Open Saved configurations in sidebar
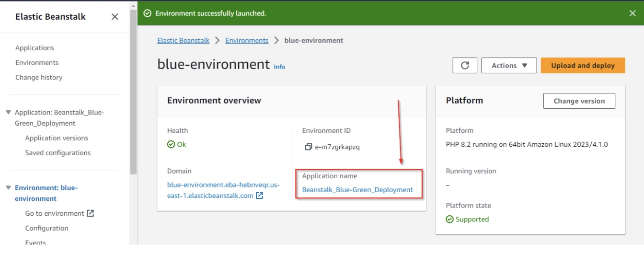 pyautogui.click(x=58, y=153)
